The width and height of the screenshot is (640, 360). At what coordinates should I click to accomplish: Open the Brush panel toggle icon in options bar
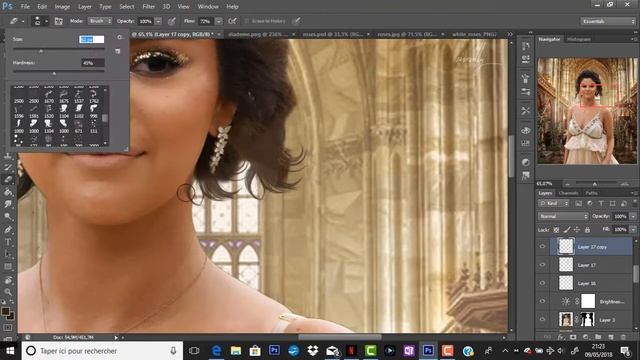[x=59, y=21]
